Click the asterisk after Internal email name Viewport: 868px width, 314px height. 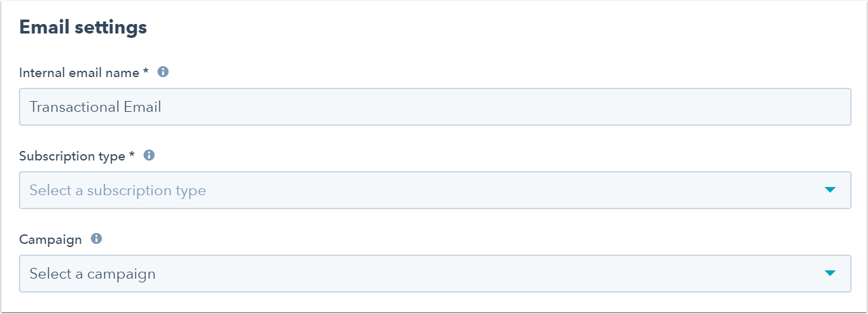tap(146, 71)
